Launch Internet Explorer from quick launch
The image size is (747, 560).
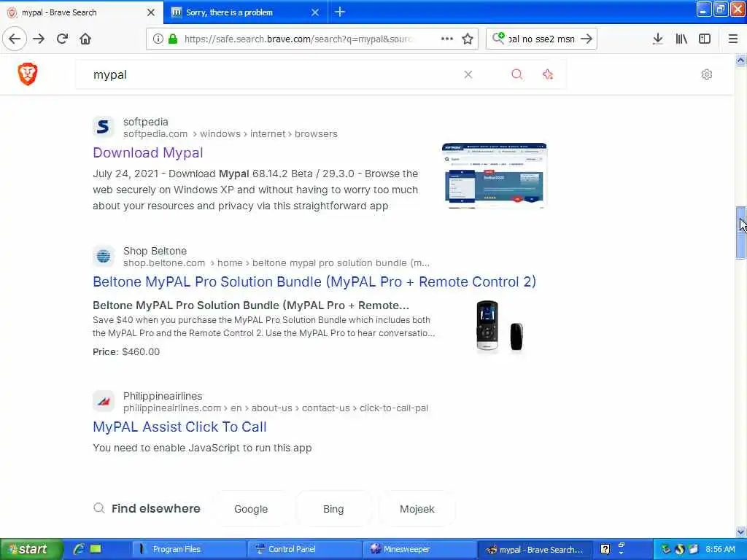(79, 549)
